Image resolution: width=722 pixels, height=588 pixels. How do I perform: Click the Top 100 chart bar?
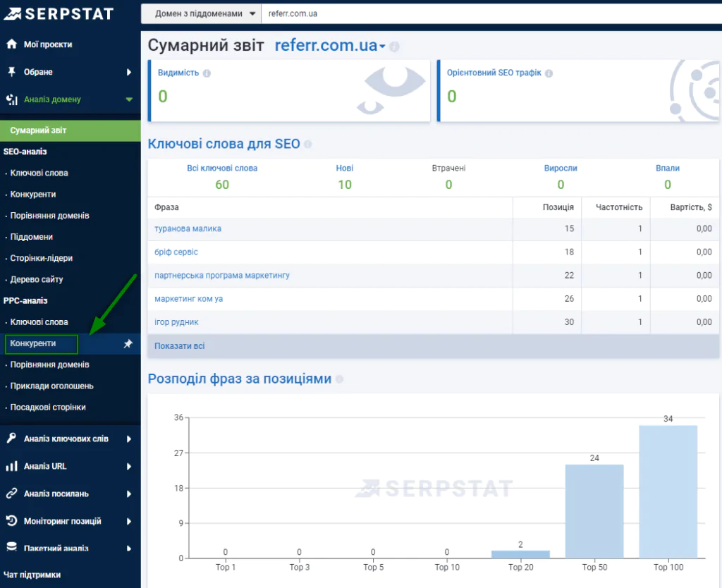668,492
